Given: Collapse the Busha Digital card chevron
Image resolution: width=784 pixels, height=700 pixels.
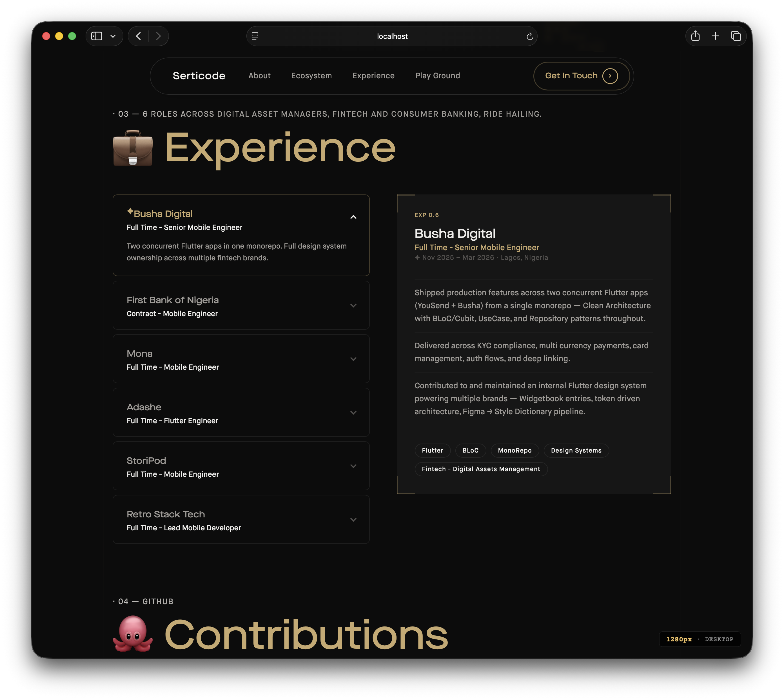Looking at the screenshot, I should point(353,217).
